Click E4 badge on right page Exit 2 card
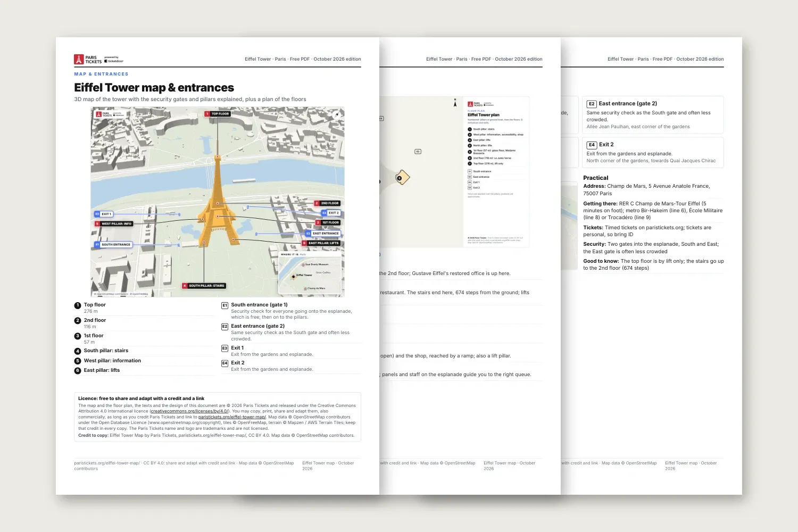The height and width of the screenshot is (532, 798). [x=592, y=145]
